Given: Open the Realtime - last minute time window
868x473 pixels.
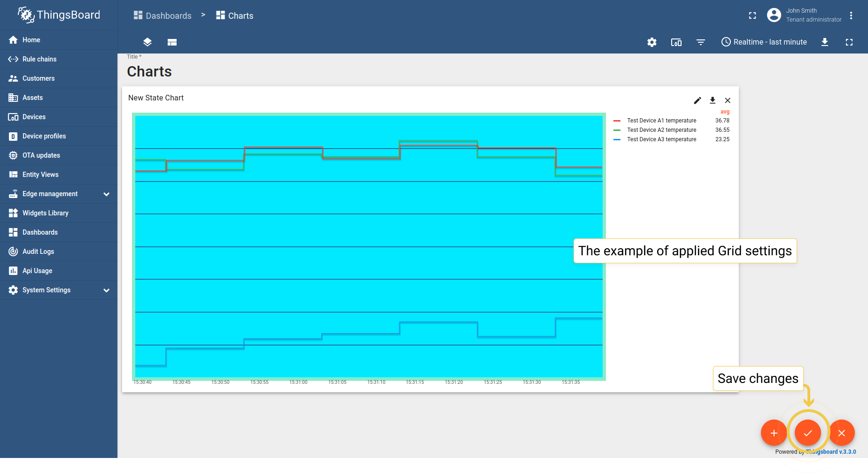Looking at the screenshot, I should [764, 42].
